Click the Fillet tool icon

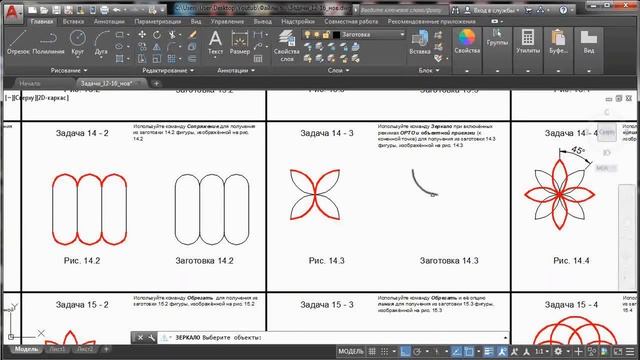point(172,47)
